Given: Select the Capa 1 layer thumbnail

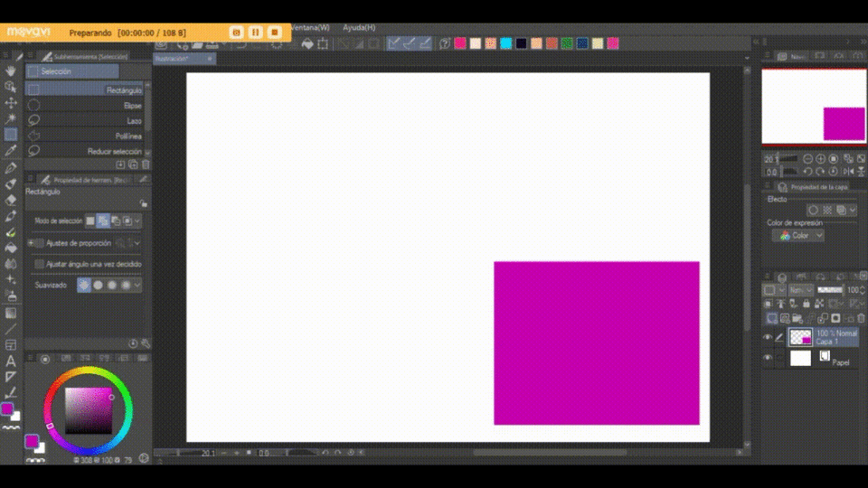Looking at the screenshot, I should (x=800, y=337).
